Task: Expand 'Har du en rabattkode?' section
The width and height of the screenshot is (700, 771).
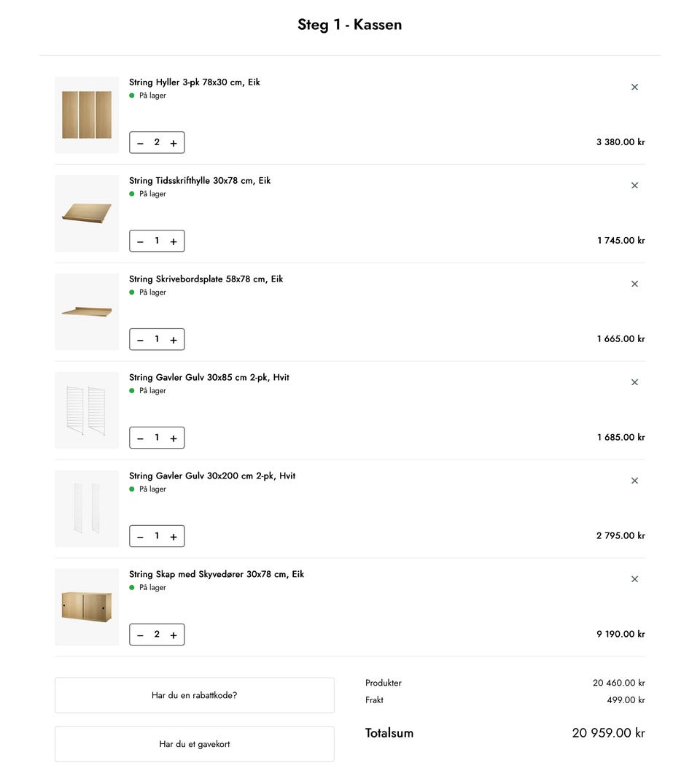Action: pos(195,695)
